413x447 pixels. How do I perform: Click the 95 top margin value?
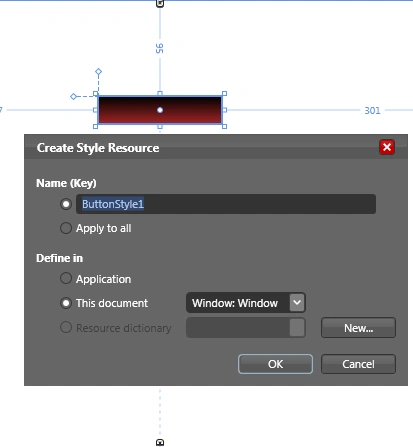coord(160,48)
